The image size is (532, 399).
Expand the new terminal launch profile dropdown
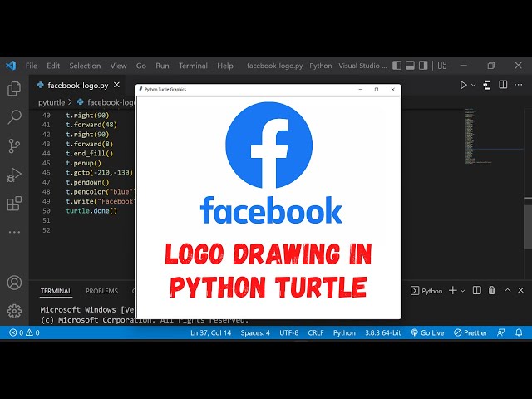462,291
